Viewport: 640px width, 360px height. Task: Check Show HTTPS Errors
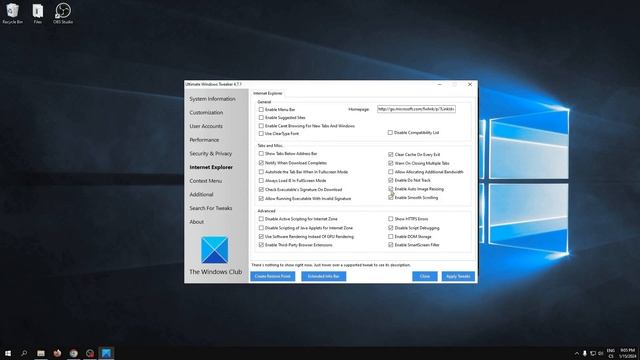(x=391, y=219)
